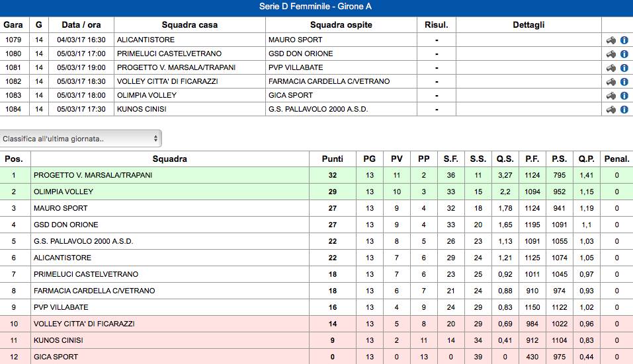
Task: Click whistle icon for match 1084
Action: click(611, 109)
